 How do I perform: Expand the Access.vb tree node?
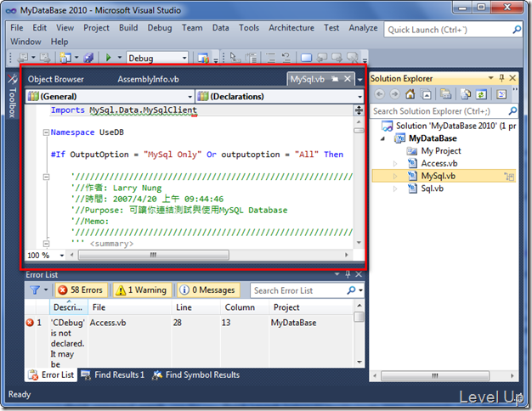point(395,164)
